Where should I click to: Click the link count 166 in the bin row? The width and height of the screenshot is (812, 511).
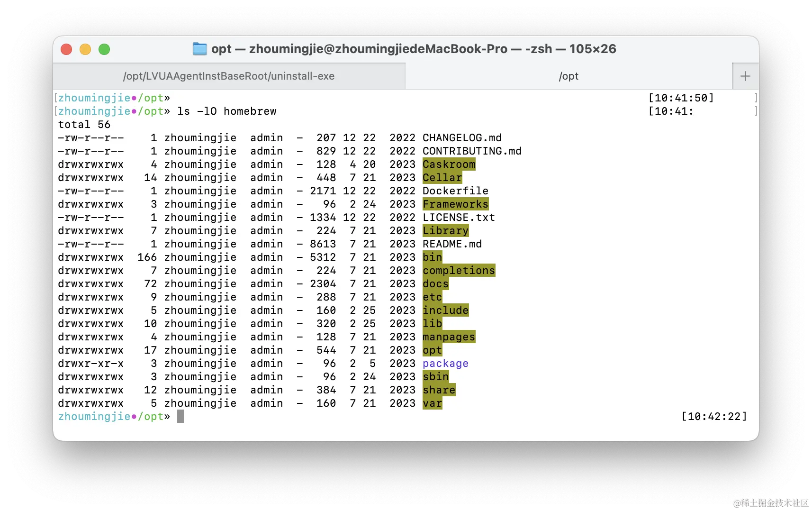click(x=147, y=257)
